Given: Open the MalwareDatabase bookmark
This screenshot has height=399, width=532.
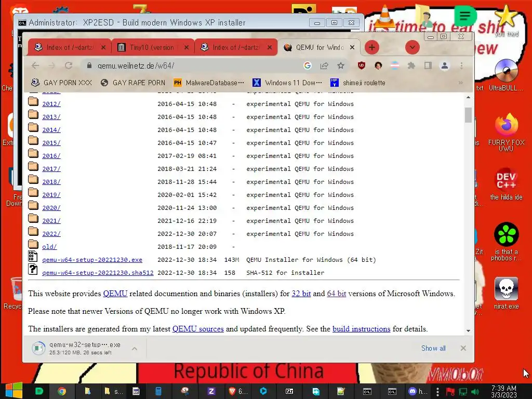Looking at the screenshot, I should click(x=209, y=83).
